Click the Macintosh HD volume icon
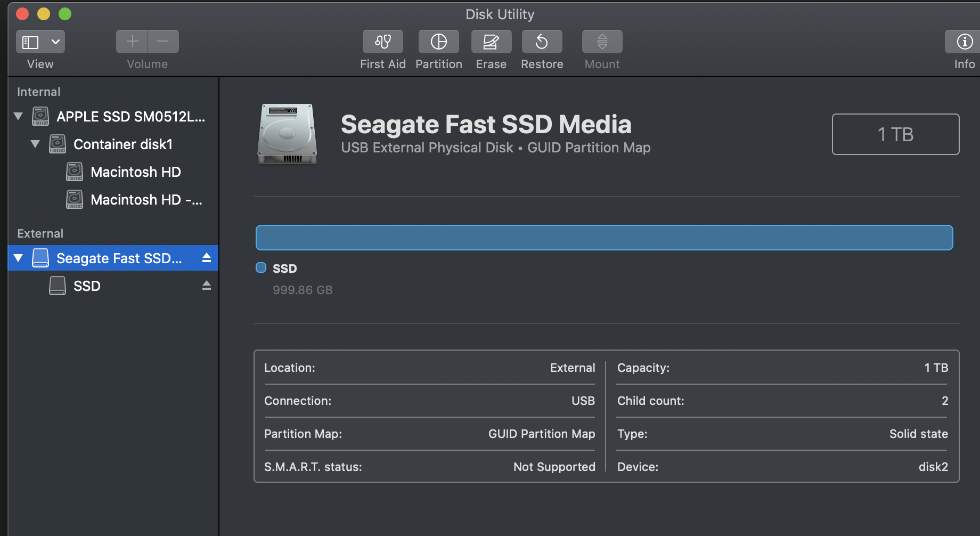Screen dimensions: 980x536 pyautogui.click(x=74, y=172)
